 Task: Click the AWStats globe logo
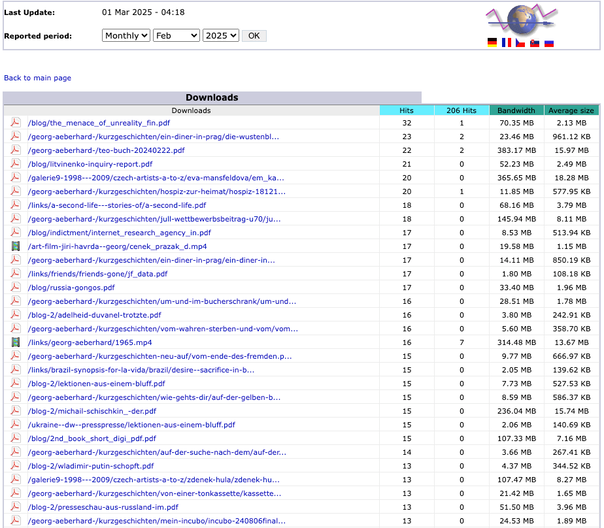click(521, 19)
